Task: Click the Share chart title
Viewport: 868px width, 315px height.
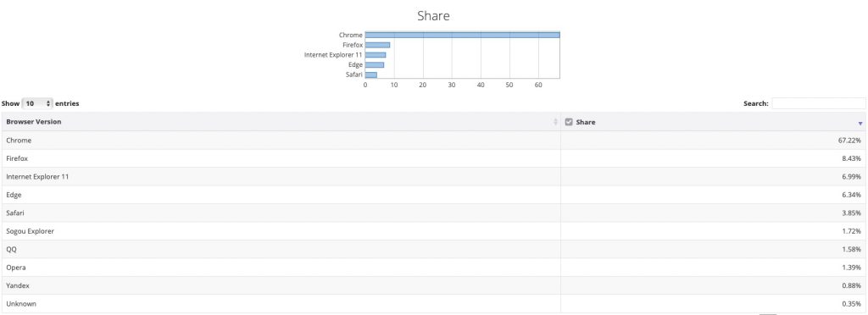Action: pyautogui.click(x=433, y=16)
